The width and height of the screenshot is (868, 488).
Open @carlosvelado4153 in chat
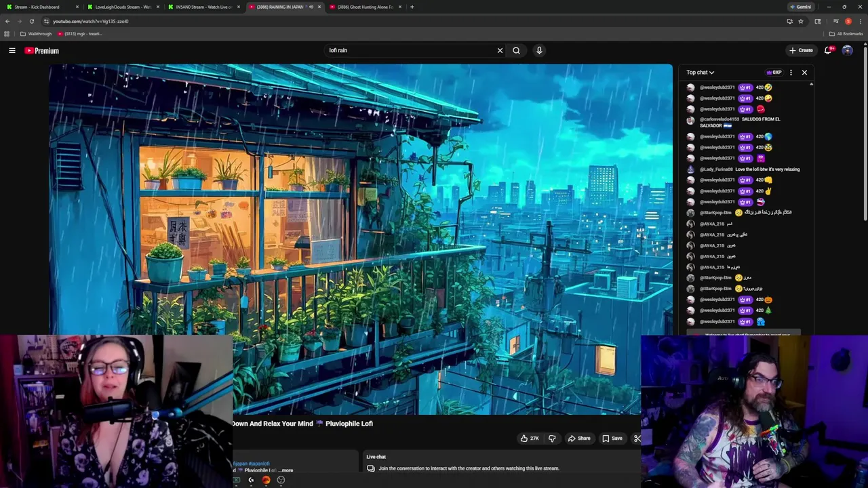[x=719, y=119]
